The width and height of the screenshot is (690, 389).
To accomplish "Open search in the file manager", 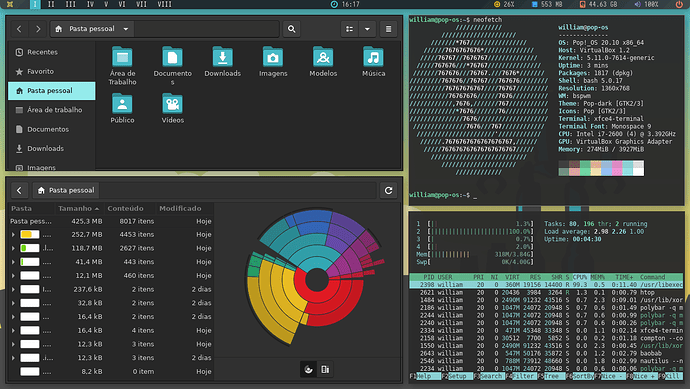I will 291,29.
